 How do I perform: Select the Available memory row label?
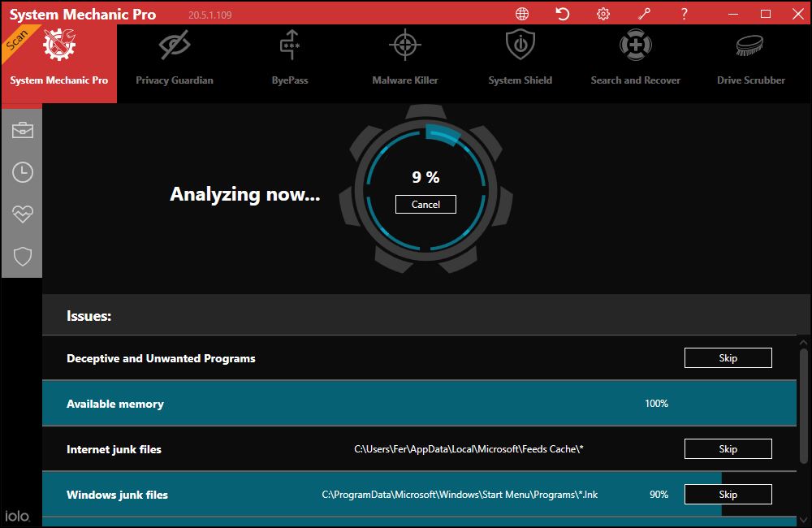click(115, 405)
